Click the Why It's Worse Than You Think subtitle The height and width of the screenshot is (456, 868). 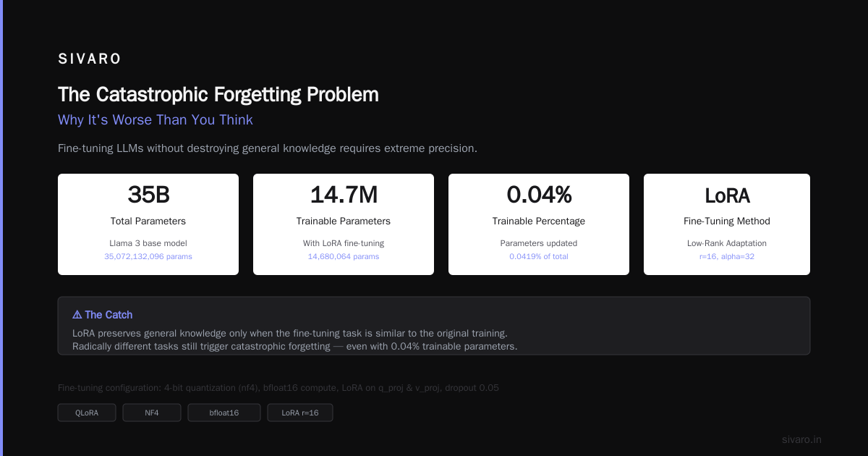tap(156, 120)
